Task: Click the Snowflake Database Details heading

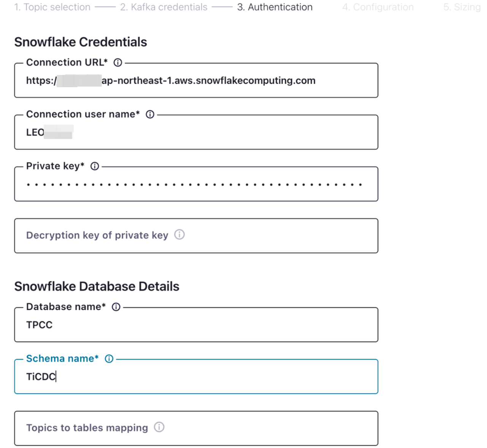Action: 97,286
